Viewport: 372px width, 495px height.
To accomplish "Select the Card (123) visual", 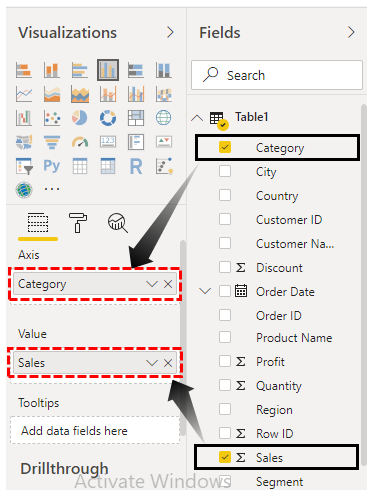I will [108, 142].
